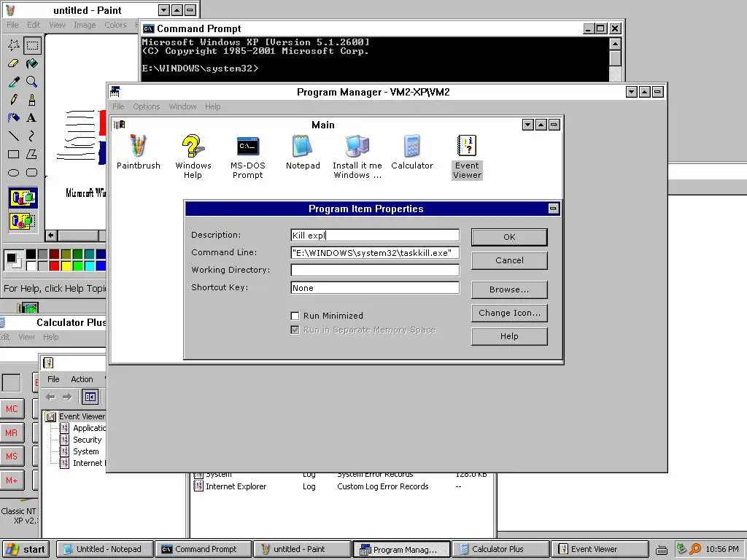This screenshot has height=560, width=747.
Task: Click into the Shortcut Key field
Action: pyautogui.click(x=375, y=287)
